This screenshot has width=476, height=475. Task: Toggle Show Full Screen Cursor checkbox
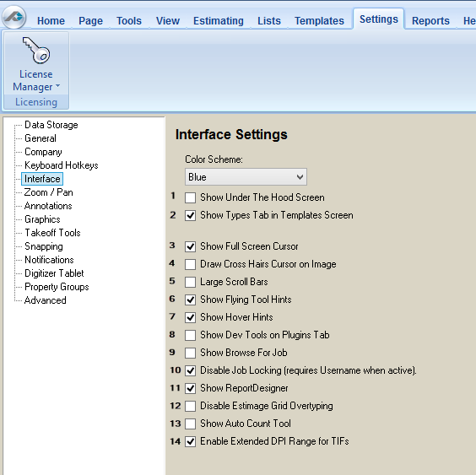coord(191,246)
